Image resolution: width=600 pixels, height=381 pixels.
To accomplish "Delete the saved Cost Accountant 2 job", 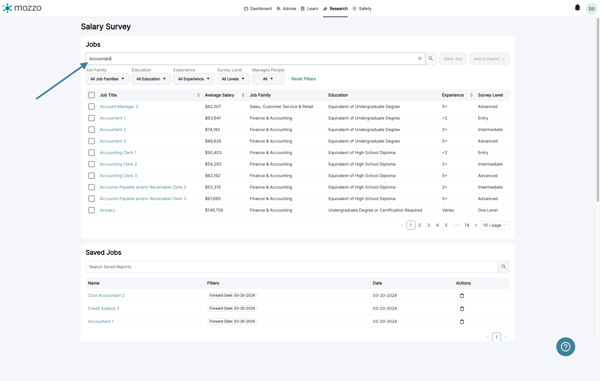I will [x=461, y=296].
